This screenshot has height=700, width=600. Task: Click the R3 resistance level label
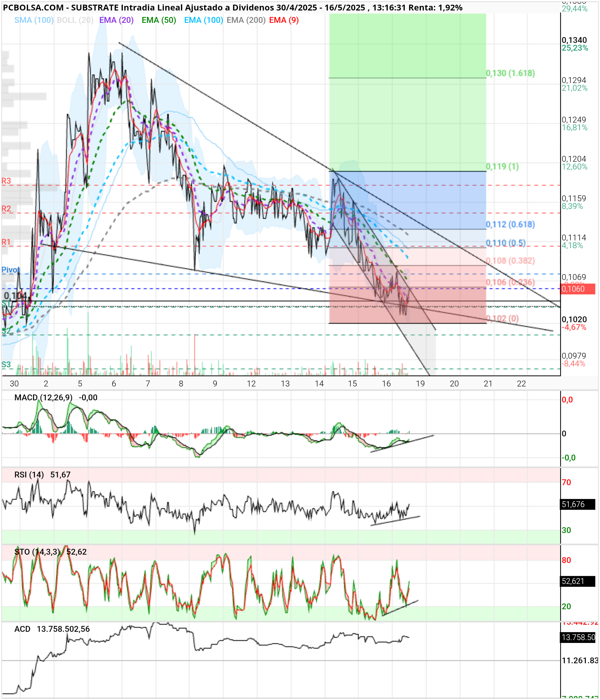click(6, 181)
